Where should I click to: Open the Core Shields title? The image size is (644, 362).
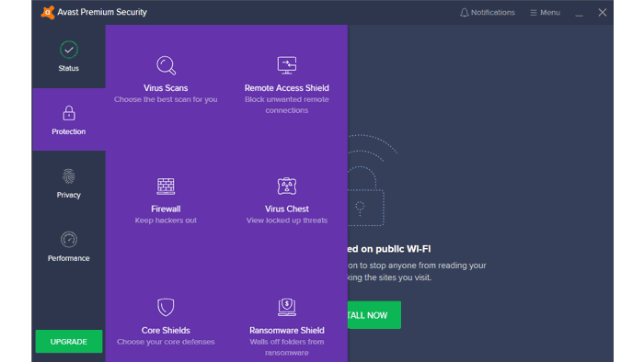click(x=166, y=331)
